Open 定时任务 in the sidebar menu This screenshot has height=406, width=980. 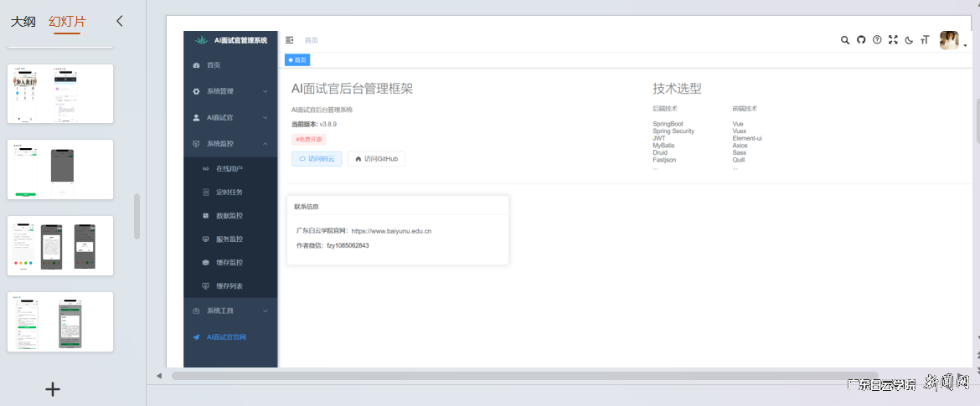[x=229, y=193]
